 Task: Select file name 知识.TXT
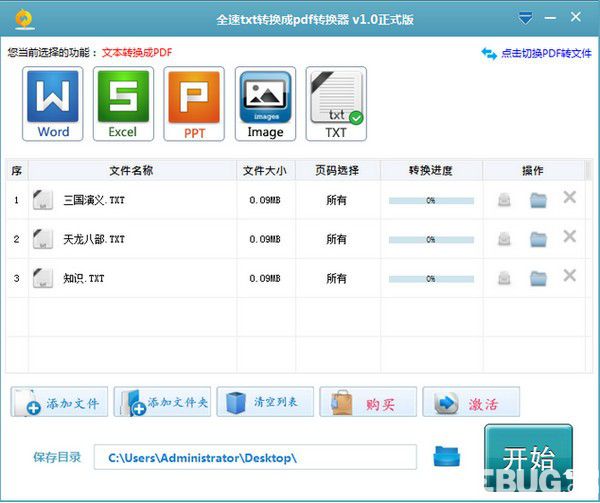(84, 278)
